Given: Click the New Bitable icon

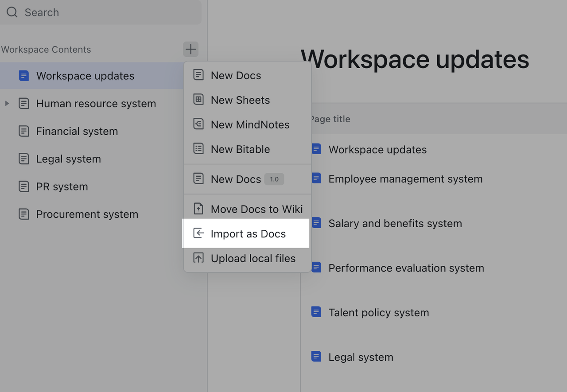Looking at the screenshot, I should tap(198, 149).
